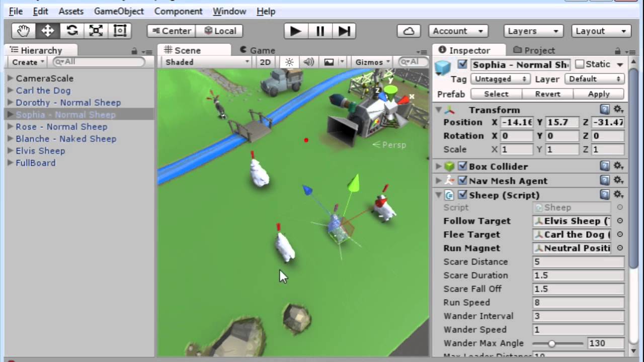Open the Window menu
Image resolution: width=644 pixels, height=362 pixels.
[229, 11]
